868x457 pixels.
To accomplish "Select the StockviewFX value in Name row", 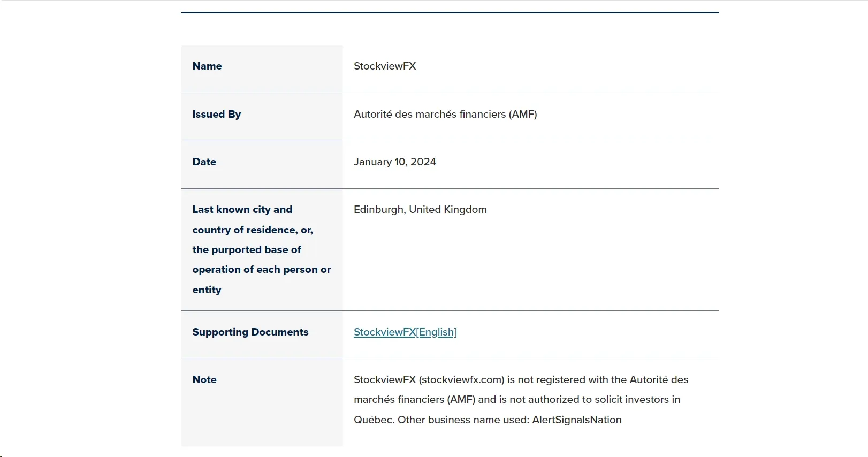I will coord(385,66).
